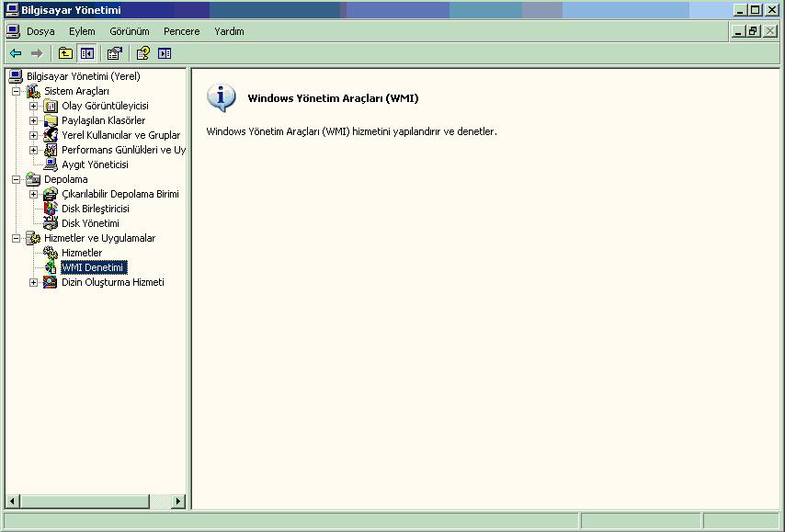785x532 pixels.
Task: Select the Dizin Oluşturma Hizmeti label
Action: [113, 282]
